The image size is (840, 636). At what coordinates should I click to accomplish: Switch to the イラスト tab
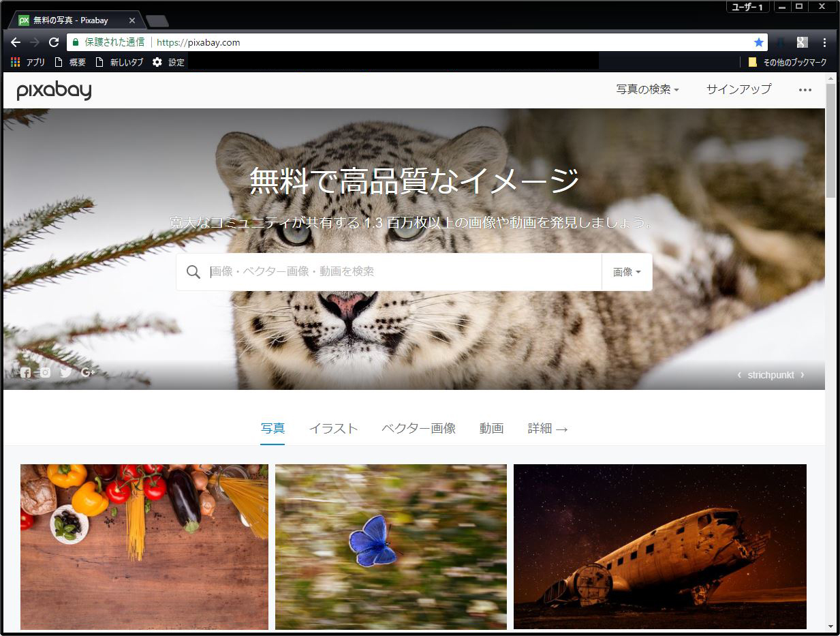[333, 428]
